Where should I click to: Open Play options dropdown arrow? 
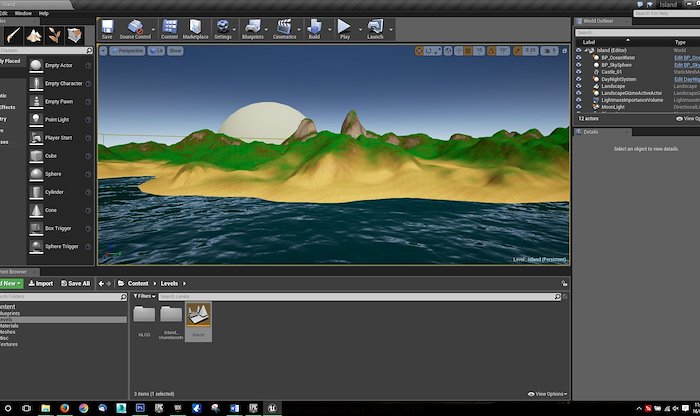(x=360, y=30)
